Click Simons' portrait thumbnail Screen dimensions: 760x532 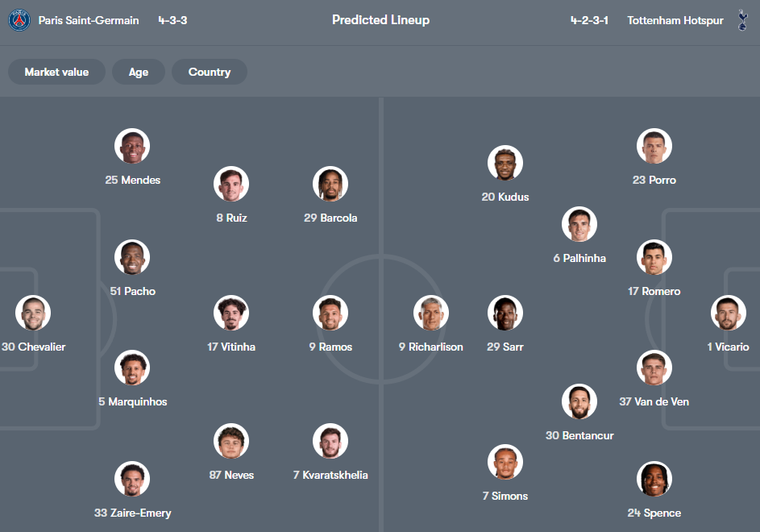(x=505, y=462)
